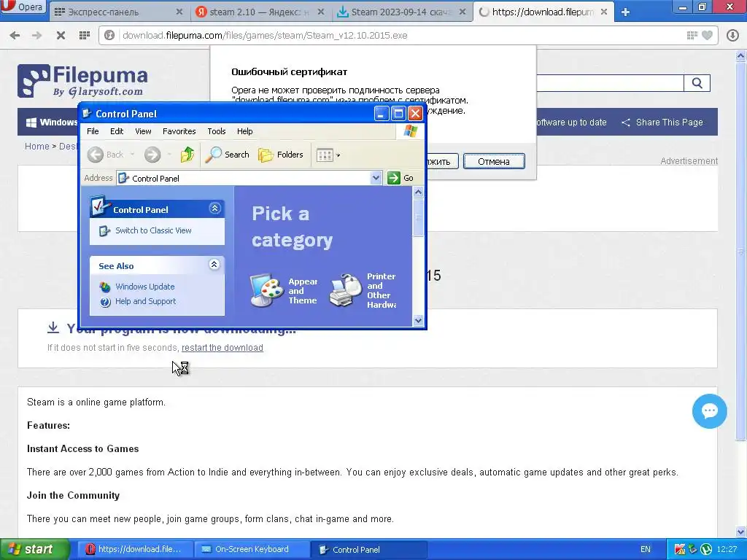Click Control Panel's Back button
This screenshot has height=560, width=747.
click(x=106, y=155)
